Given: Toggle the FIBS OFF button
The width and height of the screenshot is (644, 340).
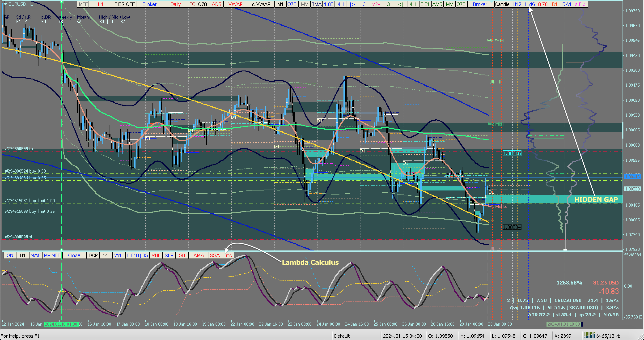Looking at the screenshot, I should click(x=124, y=4).
